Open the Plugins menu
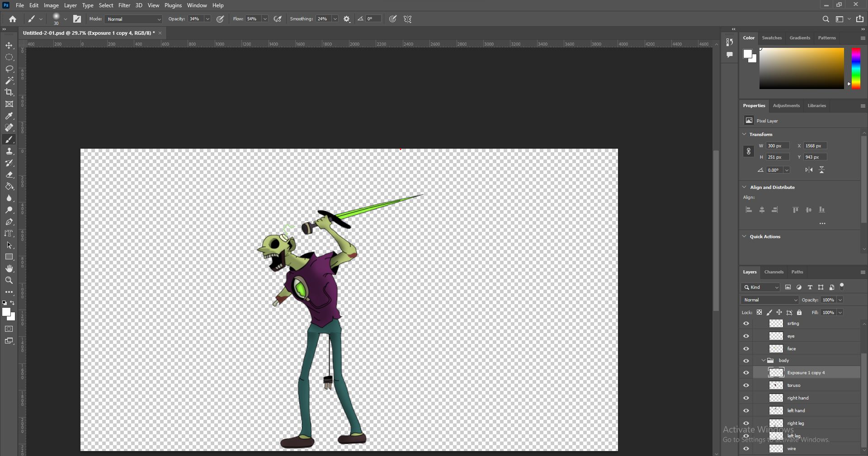This screenshot has height=456, width=868. 173,5
